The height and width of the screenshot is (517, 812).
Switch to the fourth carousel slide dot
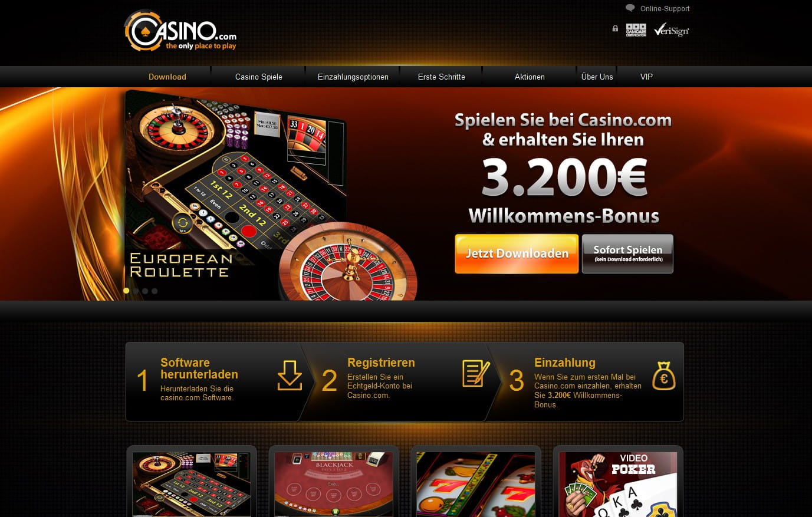(154, 291)
